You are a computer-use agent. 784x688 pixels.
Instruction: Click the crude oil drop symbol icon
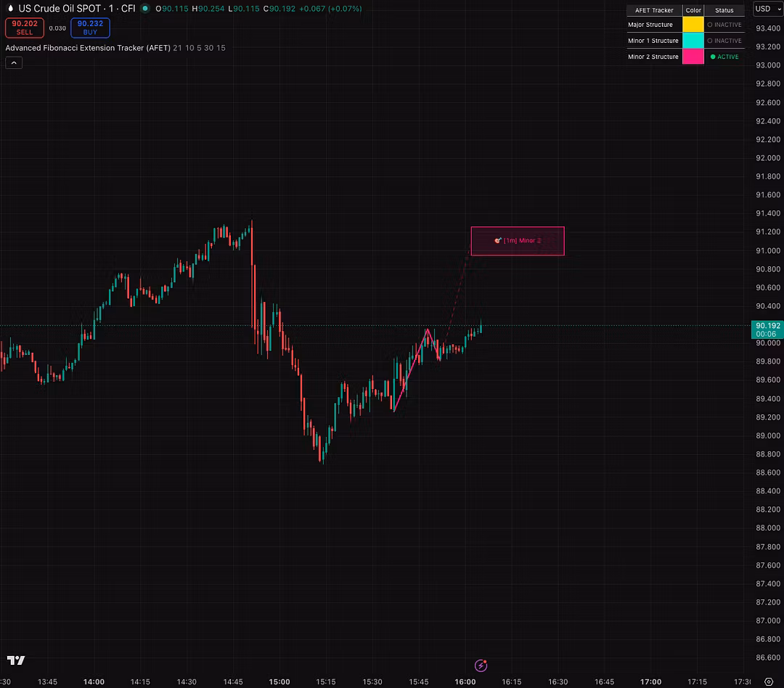(10, 9)
